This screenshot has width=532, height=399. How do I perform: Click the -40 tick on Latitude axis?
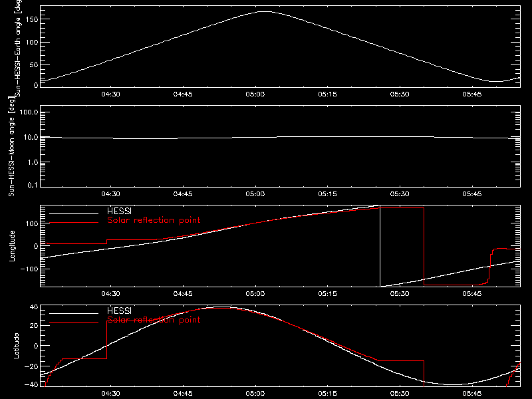(x=31, y=384)
